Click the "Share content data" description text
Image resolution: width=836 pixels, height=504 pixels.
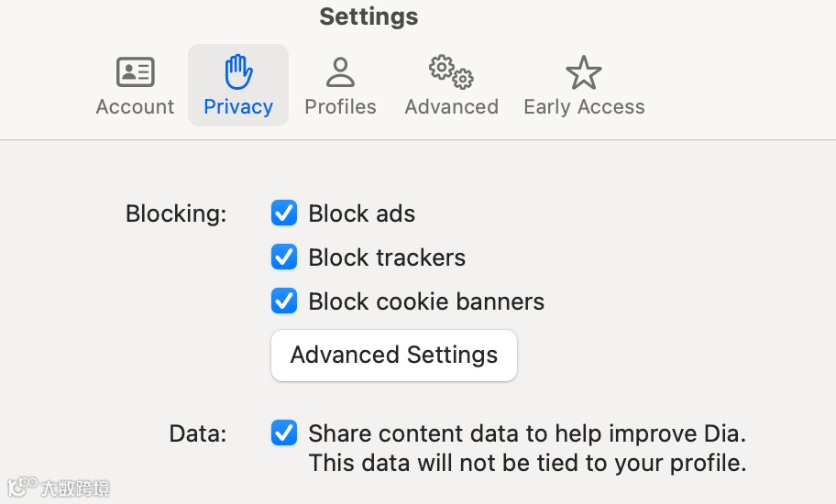[526, 433]
